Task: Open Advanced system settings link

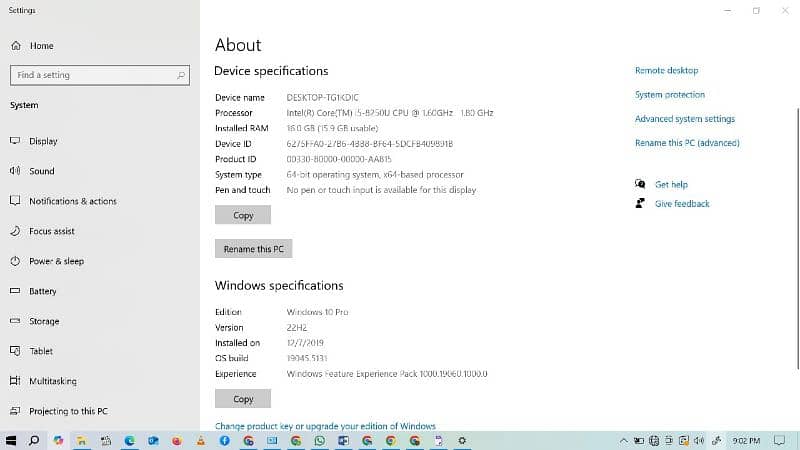Action: (684, 119)
